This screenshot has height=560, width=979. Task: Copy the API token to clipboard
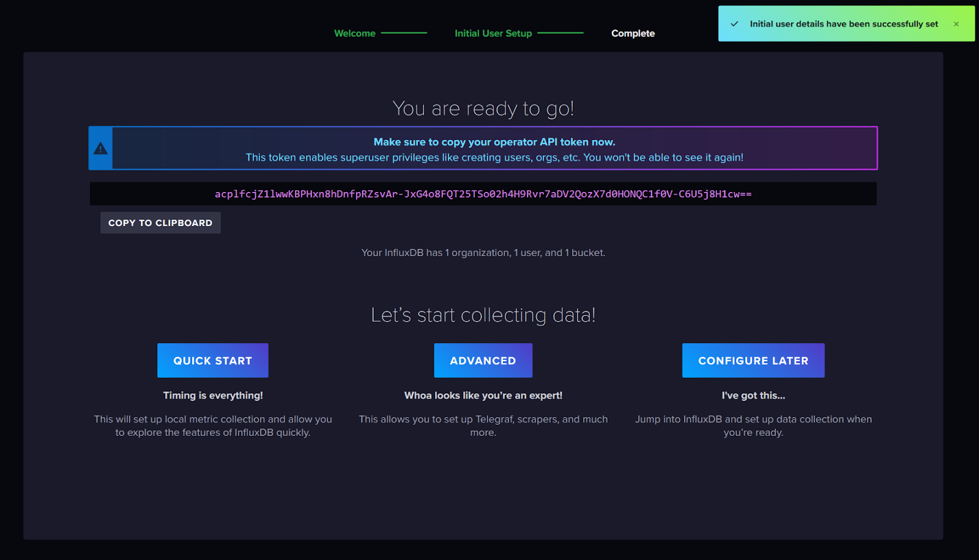[x=160, y=223]
